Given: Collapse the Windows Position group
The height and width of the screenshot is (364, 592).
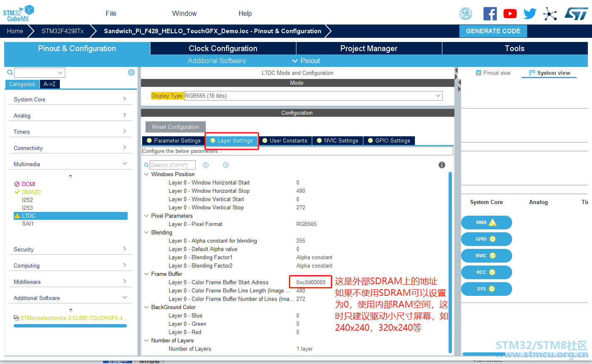Looking at the screenshot, I should (x=146, y=174).
